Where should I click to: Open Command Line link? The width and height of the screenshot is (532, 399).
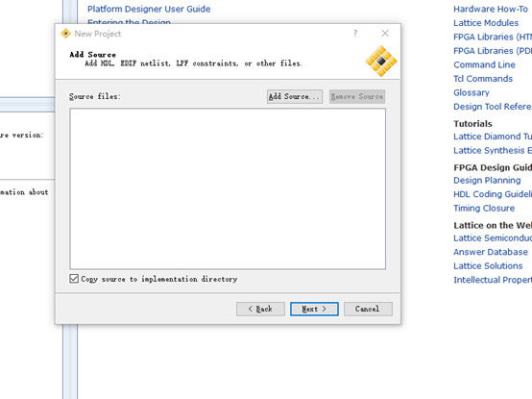[x=484, y=64]
